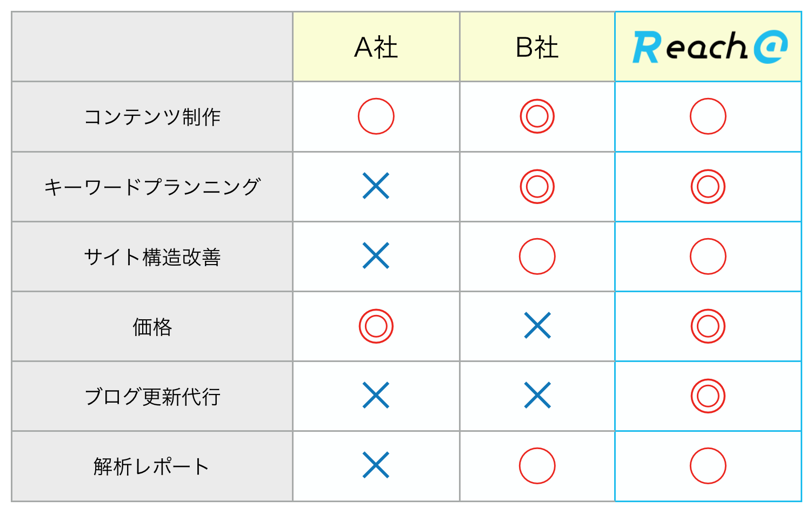
Task: Click B社 double circle for コンテンツ制作
Action: [x=537, y=116]
